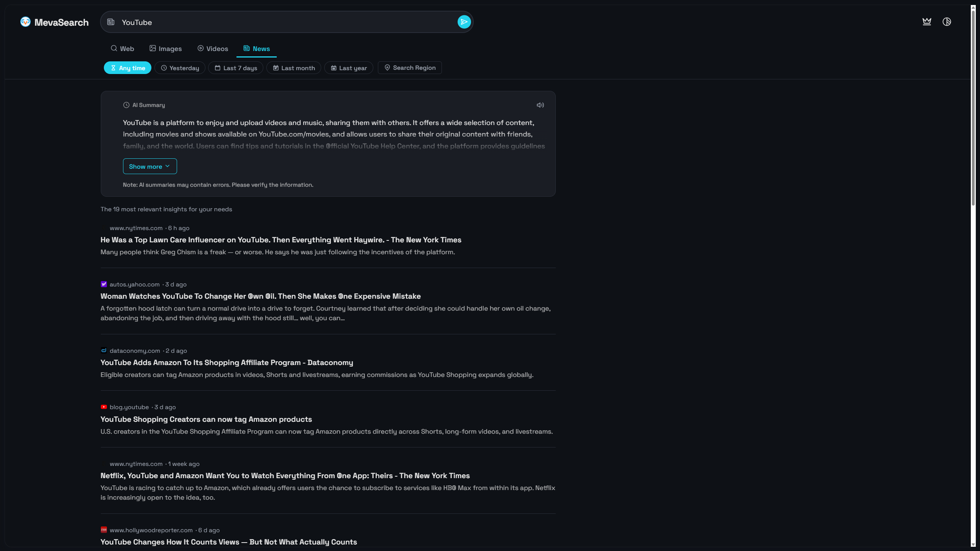Viewport: 980px width, 551px height.
Task: Click the YouTube favicon beside blog.youtube
Action: point(103,407)
